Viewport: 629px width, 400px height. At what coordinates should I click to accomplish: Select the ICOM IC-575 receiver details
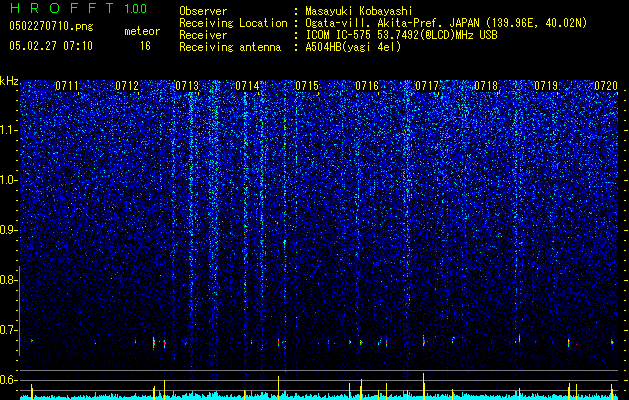(x=401, y=35)
